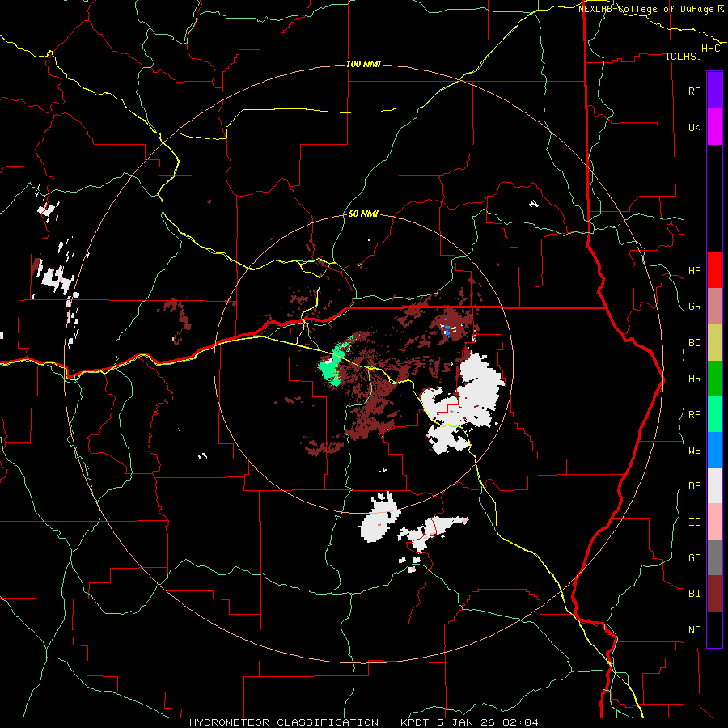Click the ND black legend swatch
The image size is (728, 728).
click(714, 629)
